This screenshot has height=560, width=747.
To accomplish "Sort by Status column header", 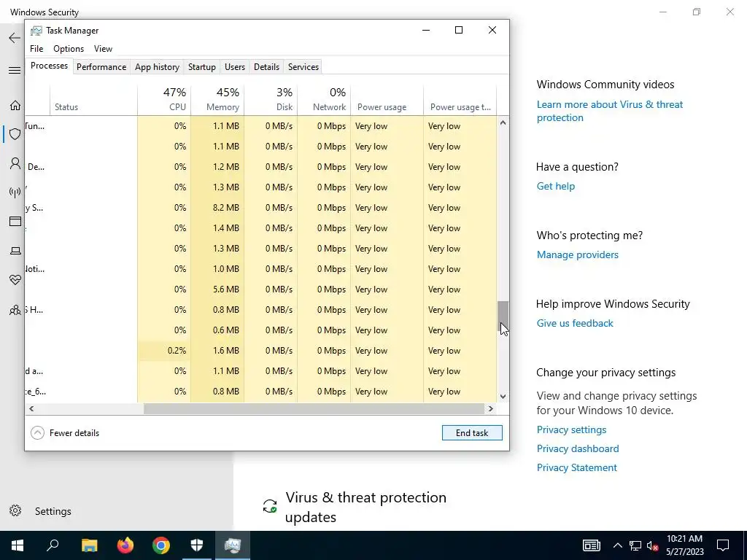I will click(94, 99).
